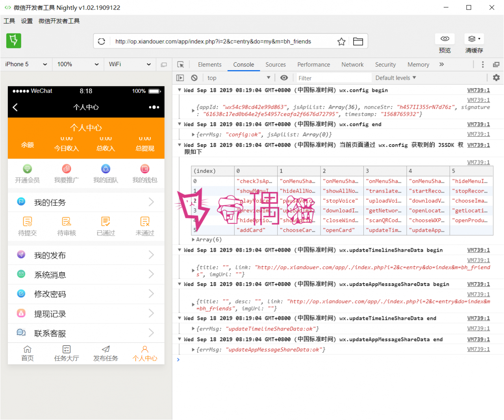Open the DevTools three-dot options menu
This screenshot has height=420, width=504.
[x=483, y=65]
